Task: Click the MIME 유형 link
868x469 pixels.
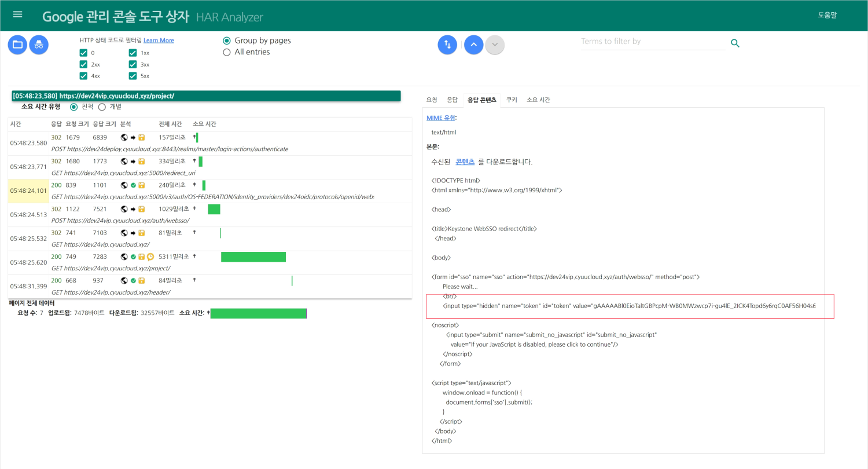Action: click(440, 118)
